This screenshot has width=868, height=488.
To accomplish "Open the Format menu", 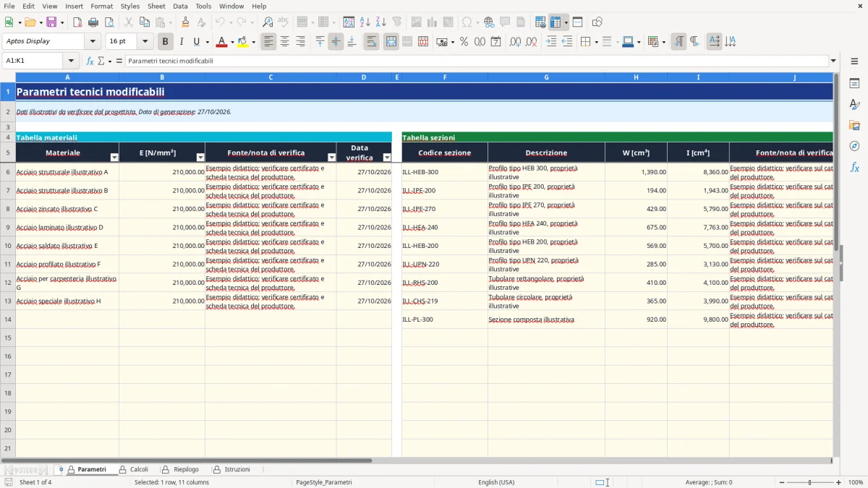I will click(x=102, y=6).
